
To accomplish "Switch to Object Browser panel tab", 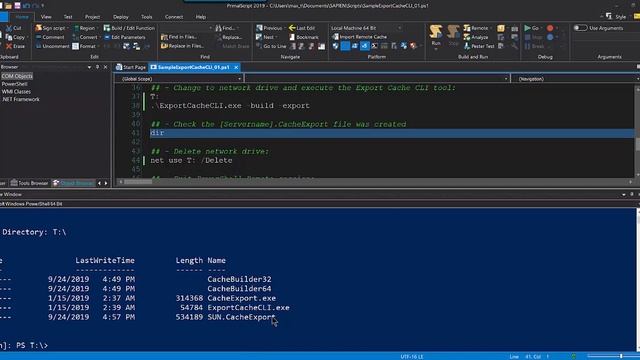I will click(x=73, y=183).
